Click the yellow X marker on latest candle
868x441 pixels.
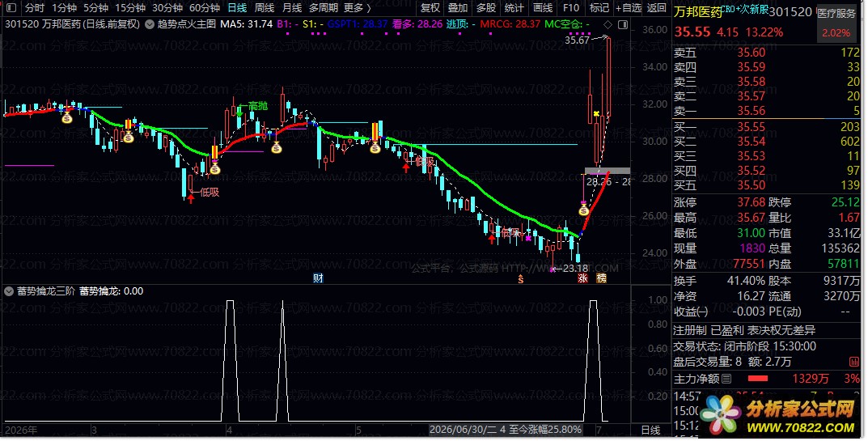[x=596, y=114]
